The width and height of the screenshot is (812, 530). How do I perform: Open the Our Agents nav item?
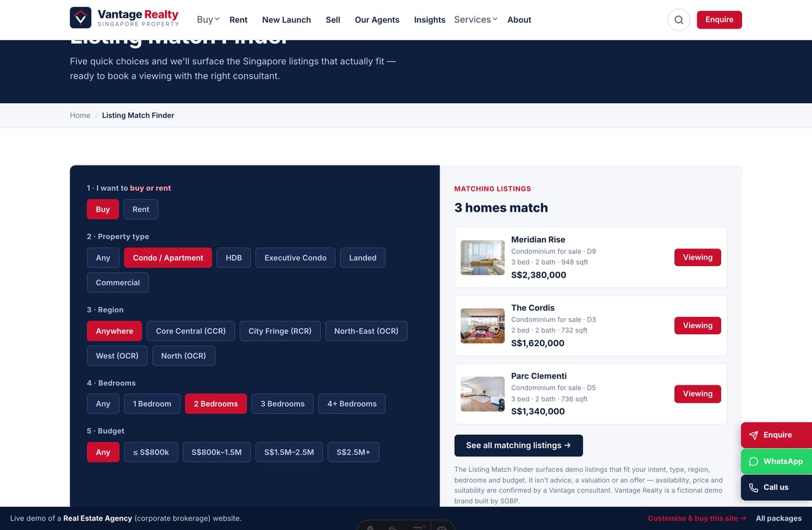[x=377, y=20]
